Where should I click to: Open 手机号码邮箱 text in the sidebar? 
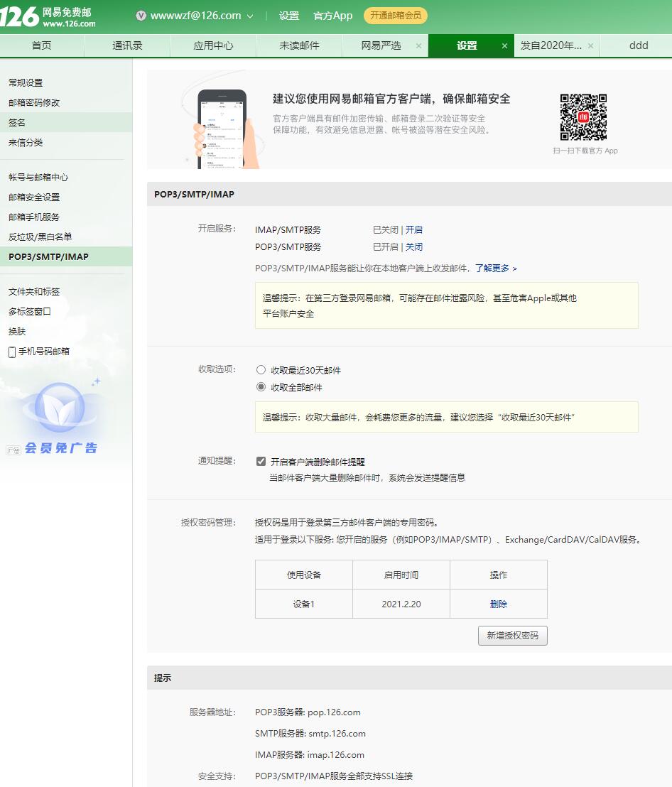44,352
